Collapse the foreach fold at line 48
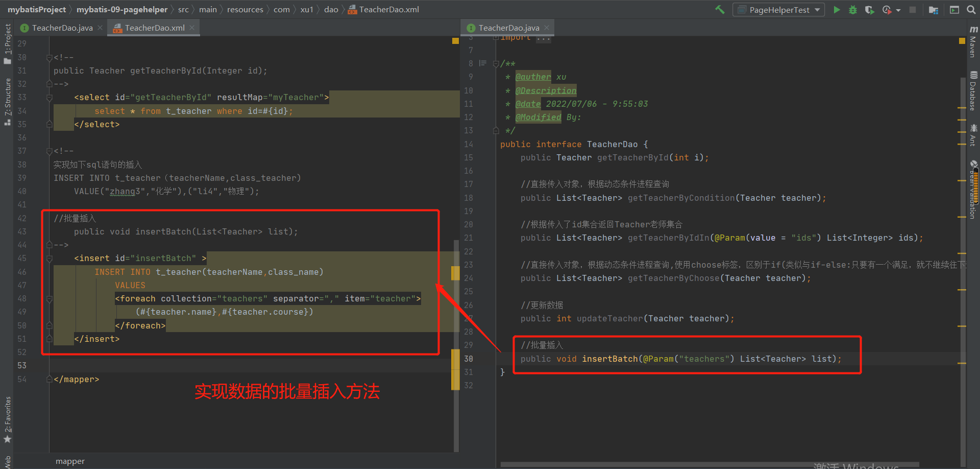The height and width of the screenshot is (469, 980). point(50,299)
